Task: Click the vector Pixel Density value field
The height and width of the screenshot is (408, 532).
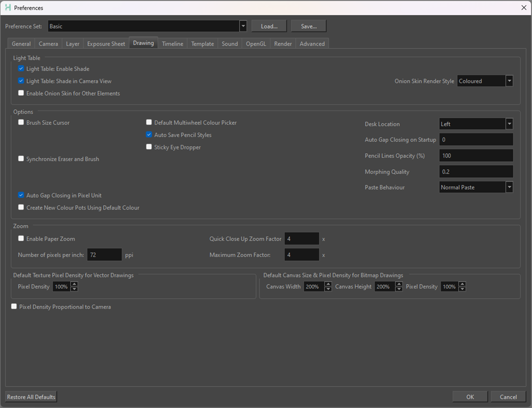Action: point(62,287)
